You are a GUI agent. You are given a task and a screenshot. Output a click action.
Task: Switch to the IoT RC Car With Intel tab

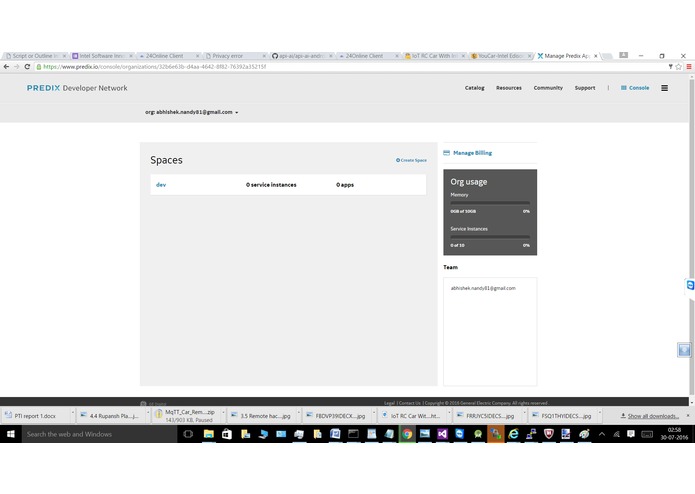click(x=432, y=56)
